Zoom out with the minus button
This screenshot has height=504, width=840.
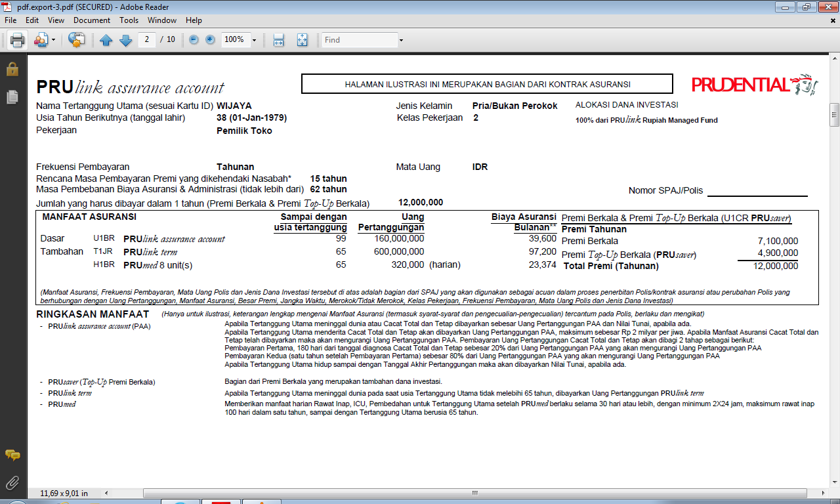coord(194,39)
